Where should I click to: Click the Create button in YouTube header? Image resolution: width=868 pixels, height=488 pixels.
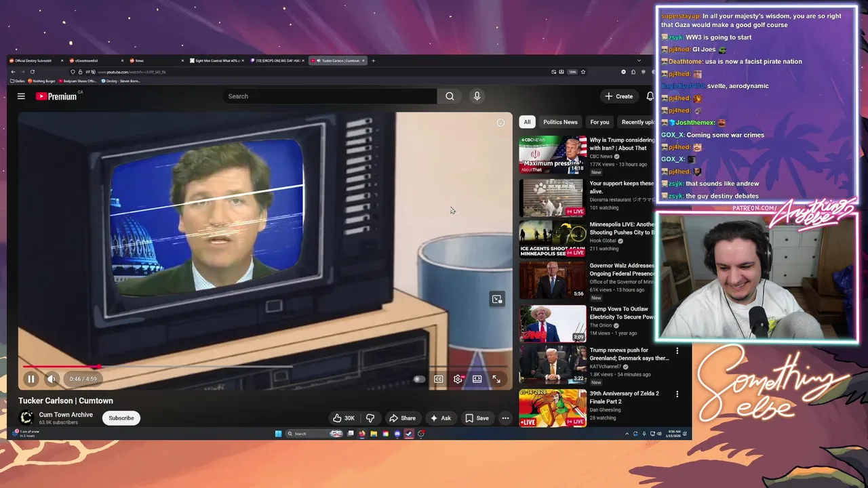619,96
